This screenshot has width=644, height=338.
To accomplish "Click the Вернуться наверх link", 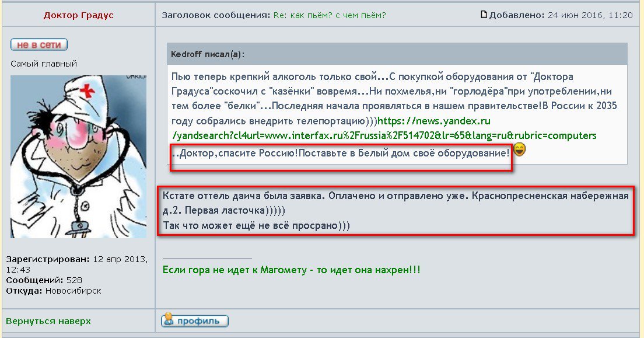I will tap(48, 321).
